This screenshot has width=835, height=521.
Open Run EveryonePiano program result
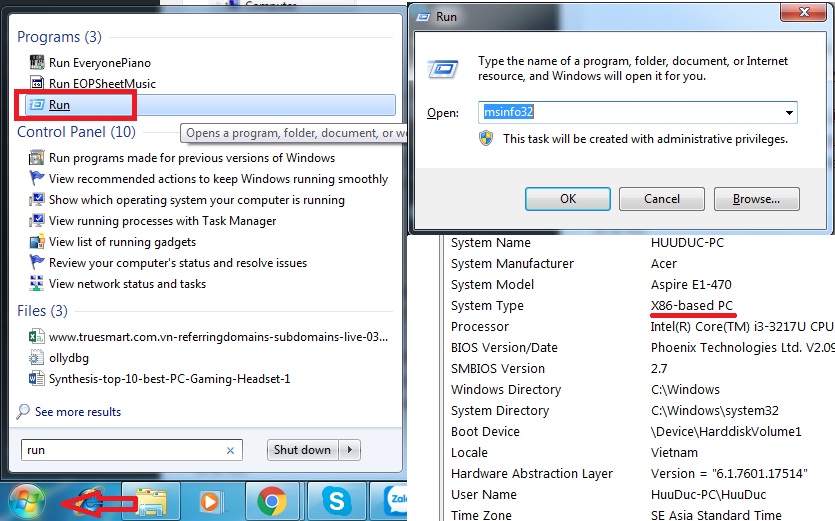click(101, 63)
